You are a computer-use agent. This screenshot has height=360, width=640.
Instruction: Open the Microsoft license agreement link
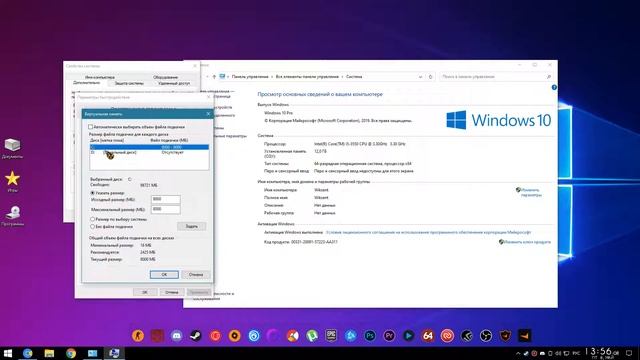click(x=428, y=232)
